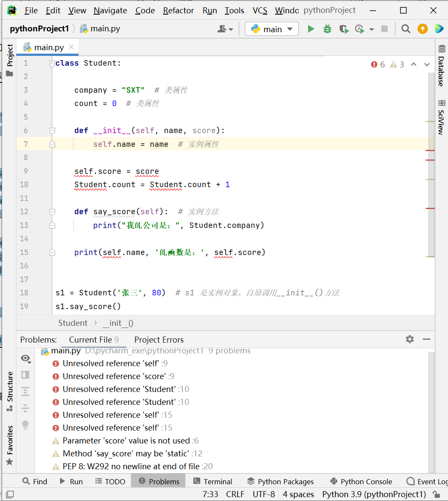Close the main.py editor tab
The image size is (448, 501).
point(71,47)
